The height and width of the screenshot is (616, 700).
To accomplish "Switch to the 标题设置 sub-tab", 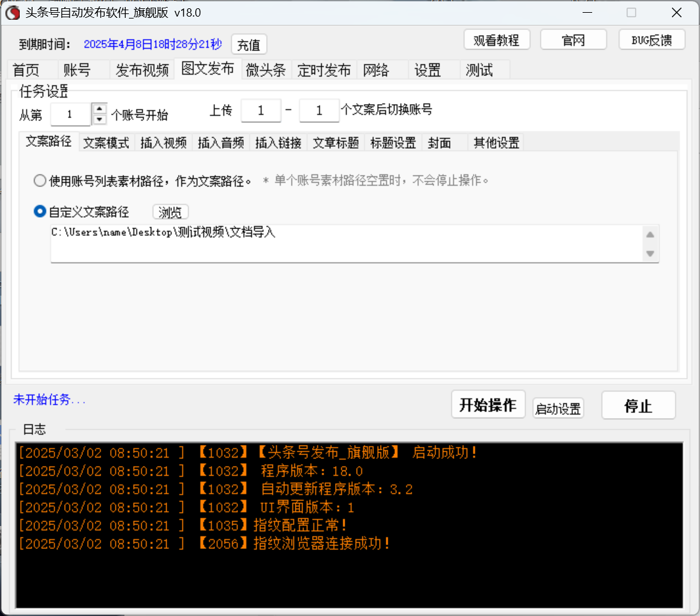I will pyautogui.click(x=393, y=143).
